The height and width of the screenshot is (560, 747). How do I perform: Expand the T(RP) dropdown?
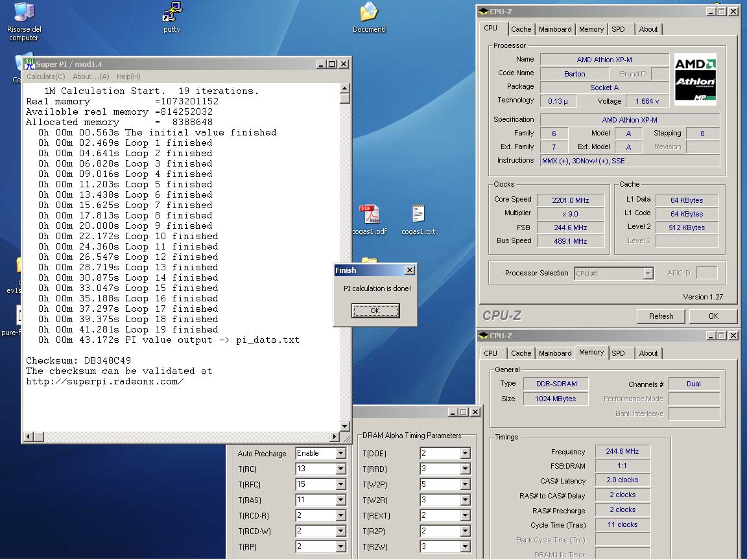[340, 546]
